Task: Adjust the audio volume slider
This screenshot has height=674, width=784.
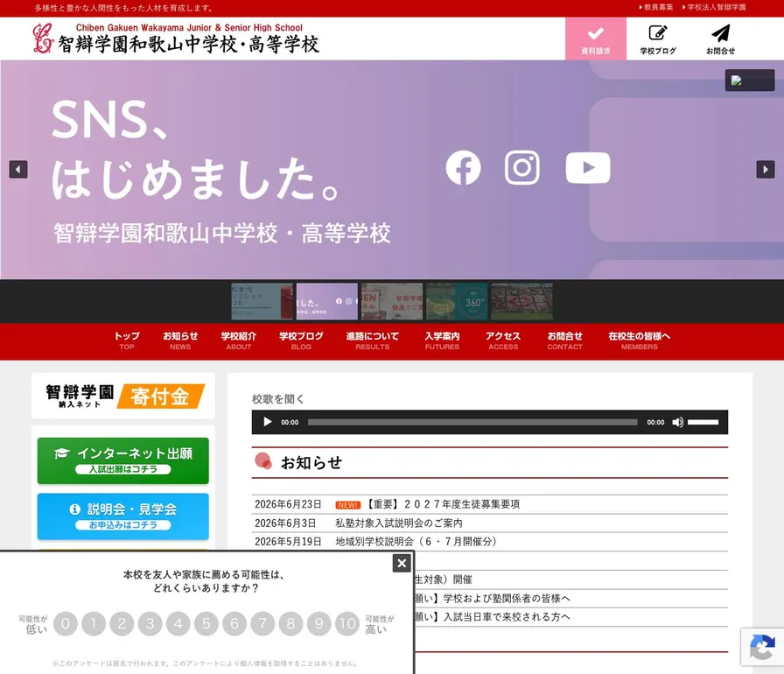Action: [703, 422]
